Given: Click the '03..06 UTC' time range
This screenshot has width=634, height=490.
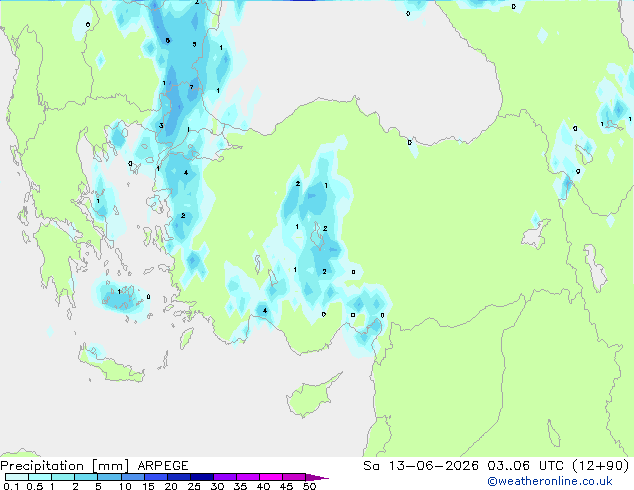Looking at the screenshot, I should point(525,466).
